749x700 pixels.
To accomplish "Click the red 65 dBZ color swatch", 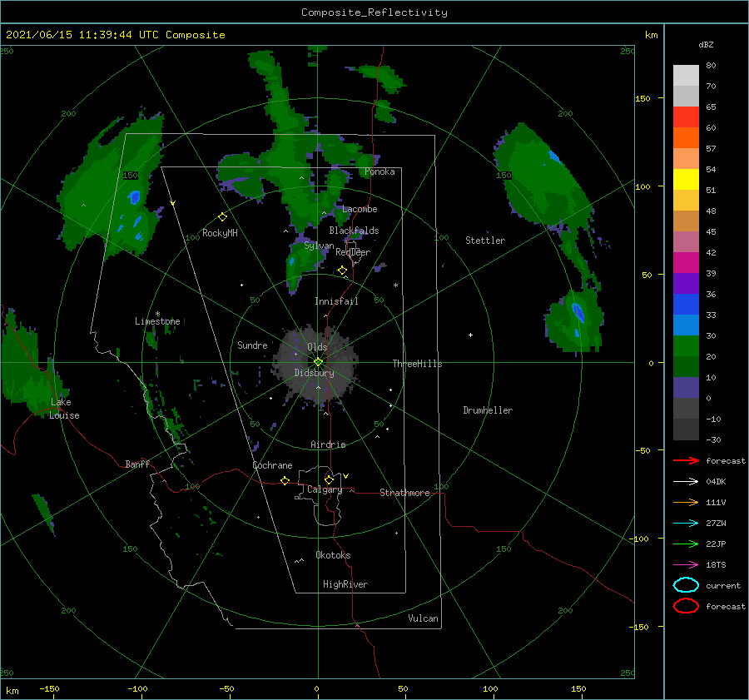I will 686,117.
